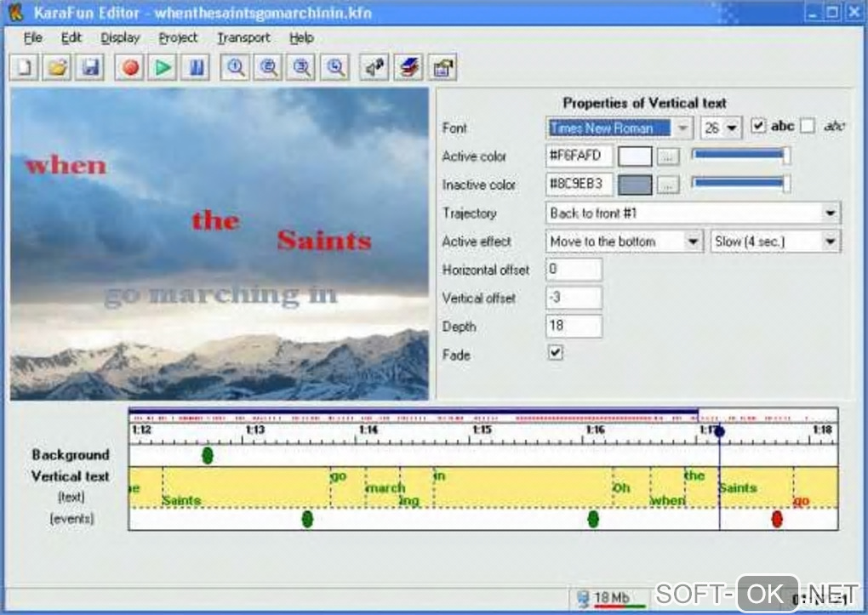Click the red event marker on events track
Screen dimensions: 868x615
pyautogui.click(x=777, y=519)
